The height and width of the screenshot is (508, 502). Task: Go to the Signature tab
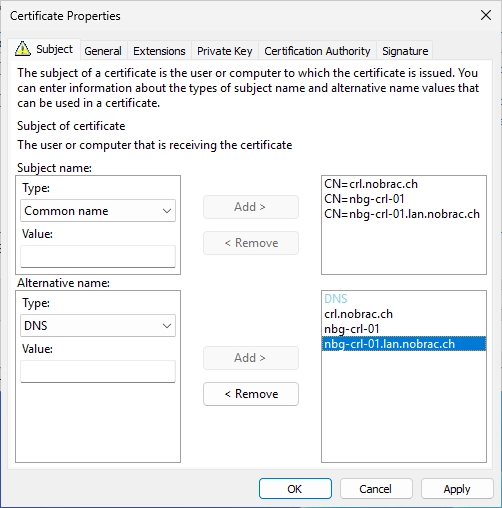click(405, 51)
